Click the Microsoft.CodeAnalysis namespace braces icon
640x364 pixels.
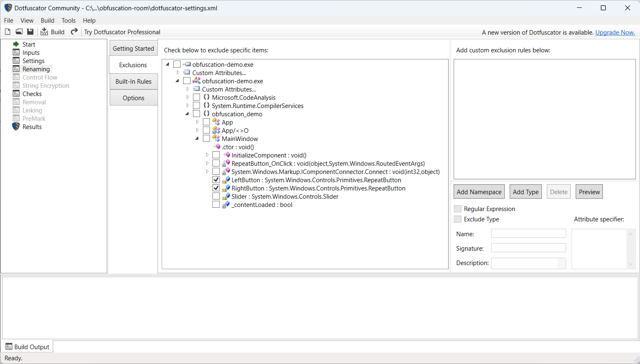click(207, 97)
